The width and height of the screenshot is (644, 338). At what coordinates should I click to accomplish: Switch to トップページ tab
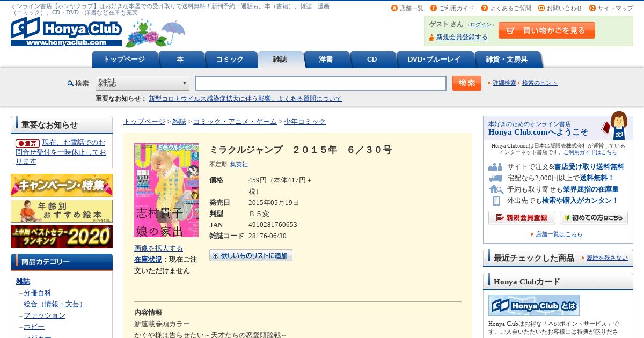[125, 60]
